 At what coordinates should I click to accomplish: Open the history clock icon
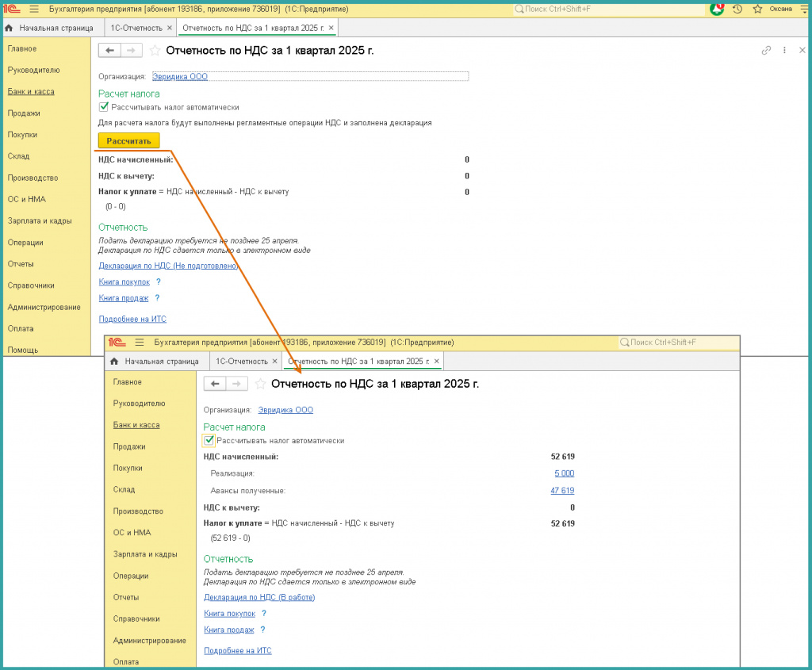tap(738, 9)
